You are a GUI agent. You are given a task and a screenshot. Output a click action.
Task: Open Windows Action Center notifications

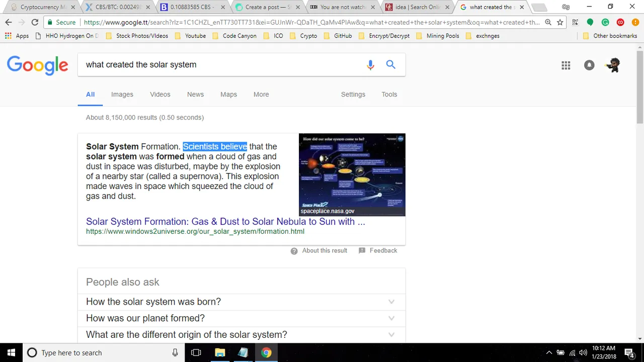629,352
